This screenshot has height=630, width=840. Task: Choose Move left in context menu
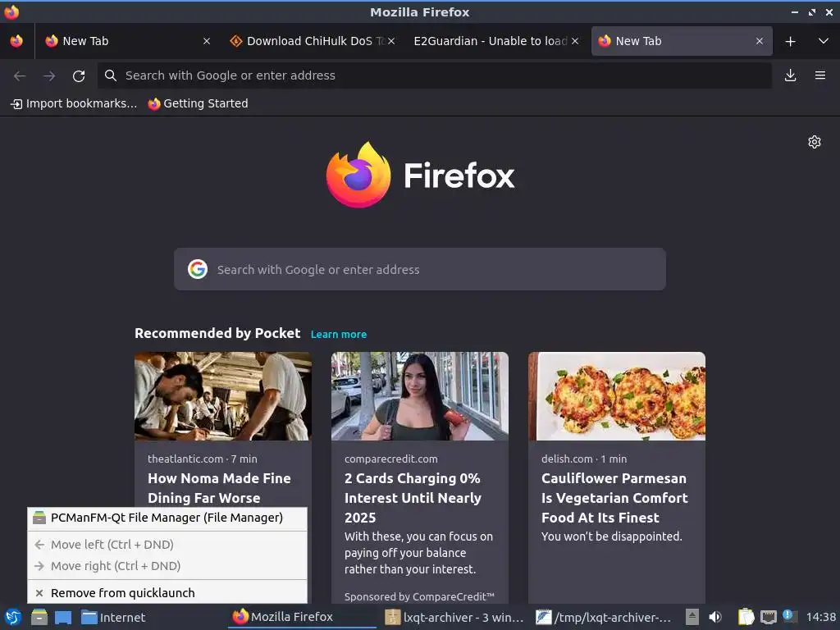pyautogui.click(x=167, y=545)
